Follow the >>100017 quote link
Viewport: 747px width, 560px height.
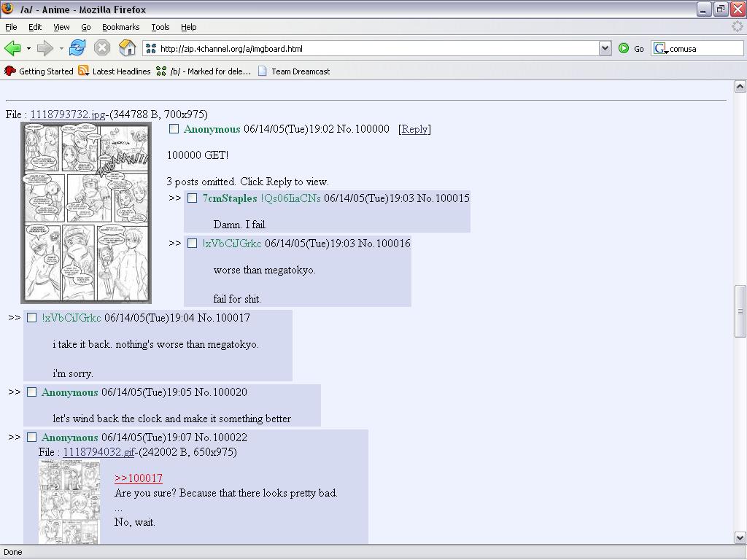138,478
